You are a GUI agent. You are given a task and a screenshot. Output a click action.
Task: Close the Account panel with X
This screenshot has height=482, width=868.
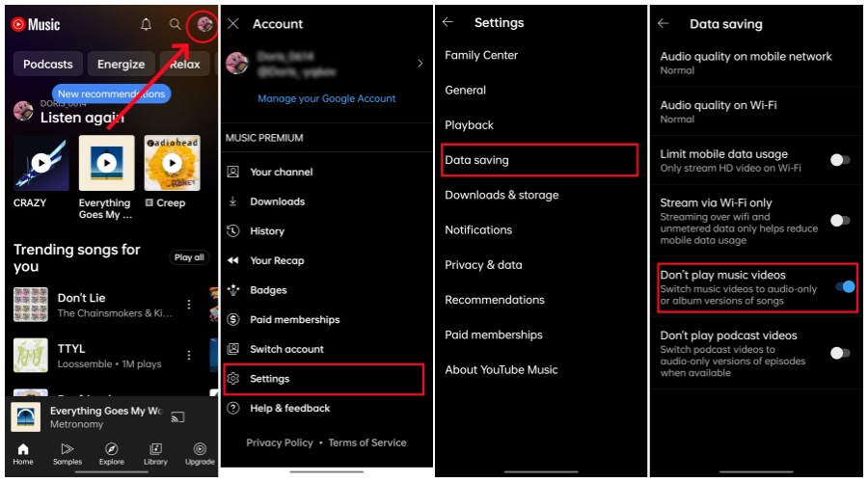point(233,24)
